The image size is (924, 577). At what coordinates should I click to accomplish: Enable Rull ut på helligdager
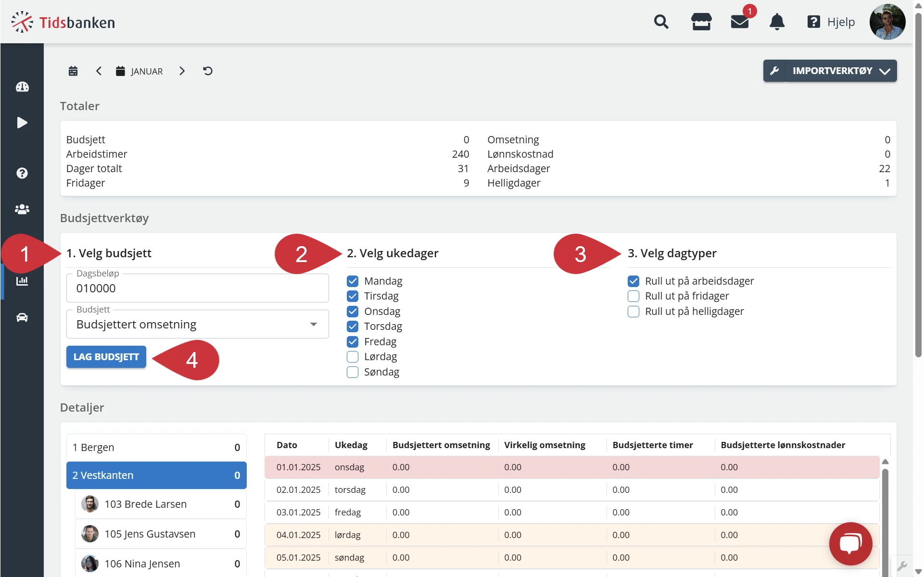(x=633, y=311)
